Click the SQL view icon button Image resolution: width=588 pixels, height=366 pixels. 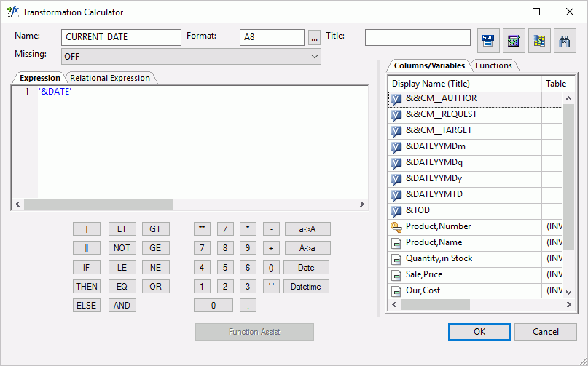pyautogui.click(x=488, y=41)
